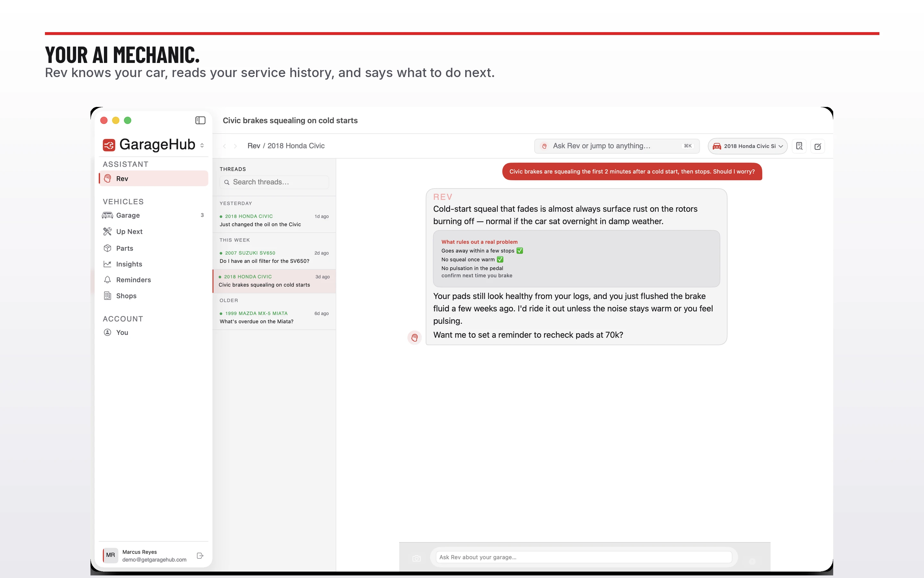Open the 2018 Honda Civic Si vehicle dropdown
This screenshot has height=578, width=924.
tap(747, 146)
